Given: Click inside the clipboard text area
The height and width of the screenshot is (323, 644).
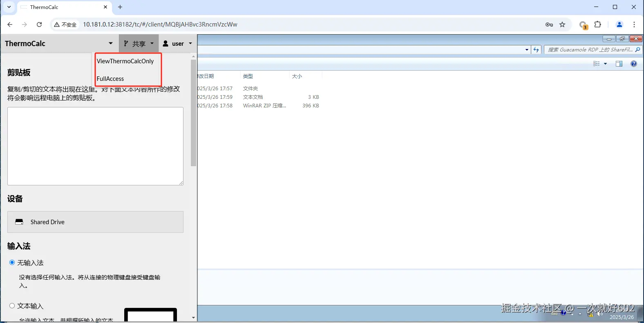Looking at the screenshot, I should (x=95, y=146).
